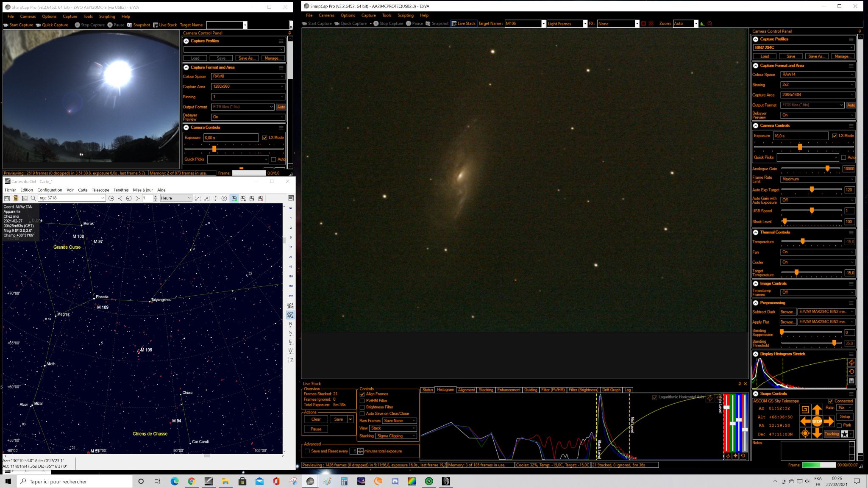This screenshot has width=868, height=488.
Task: Move the telescope up with the arrow
Action: [x=817, y=409]
